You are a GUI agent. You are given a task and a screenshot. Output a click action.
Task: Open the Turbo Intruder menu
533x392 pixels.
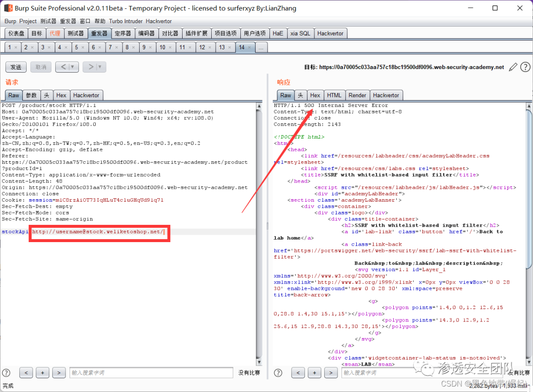click(126, 21)
